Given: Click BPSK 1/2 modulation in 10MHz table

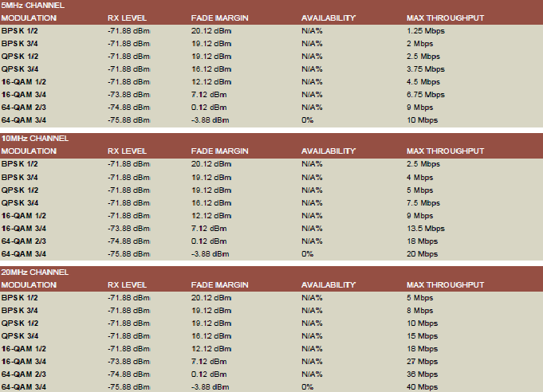Looking at the screenshot, I should coord(19,163).
